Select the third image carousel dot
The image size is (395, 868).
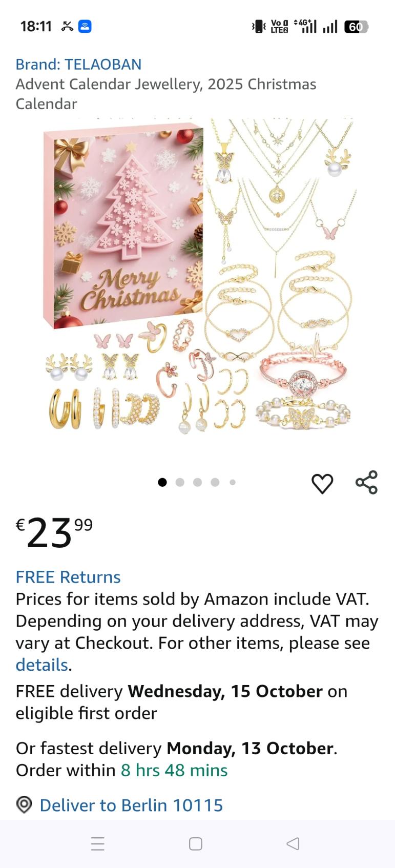pyautogui.click(x=197, y=482)
